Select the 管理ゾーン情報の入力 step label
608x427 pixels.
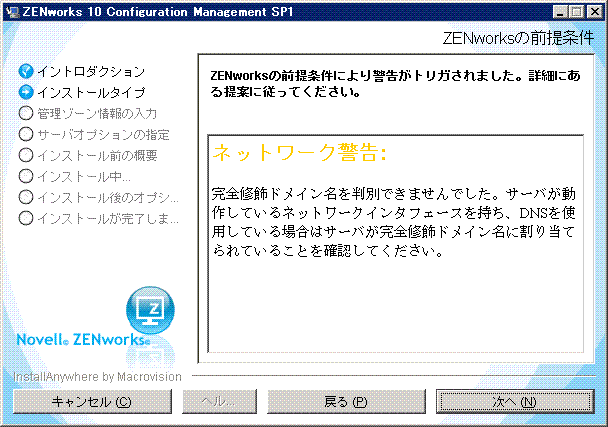(97, 113)
